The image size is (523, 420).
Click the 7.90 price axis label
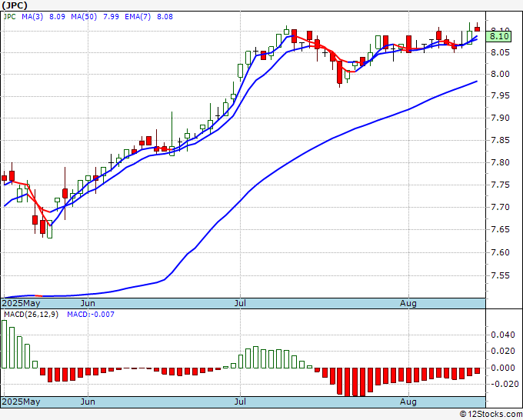(500, 118)
